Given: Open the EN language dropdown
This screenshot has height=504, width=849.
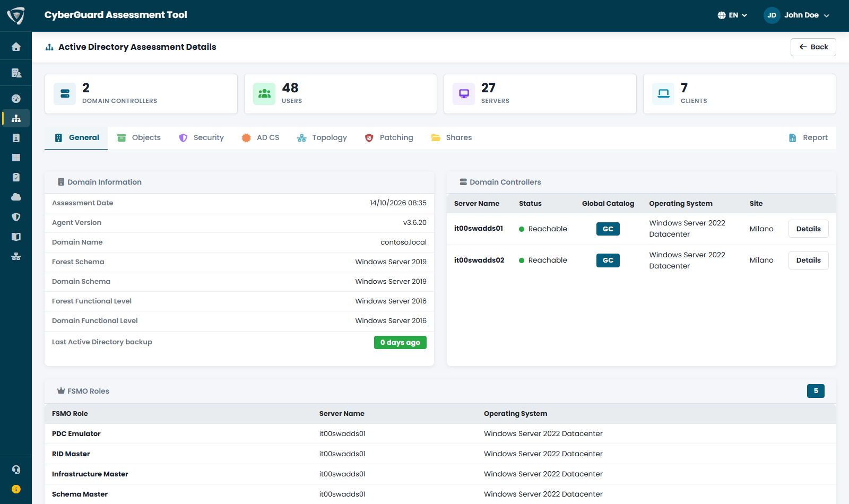Looking at the screenshot, I should pos(732,15).
